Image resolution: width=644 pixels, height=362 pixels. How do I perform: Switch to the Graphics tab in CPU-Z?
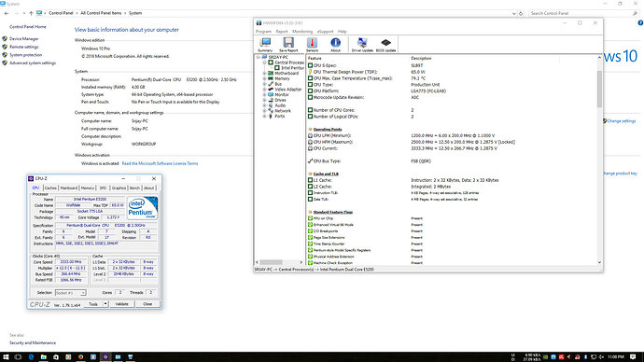point(119,188)
